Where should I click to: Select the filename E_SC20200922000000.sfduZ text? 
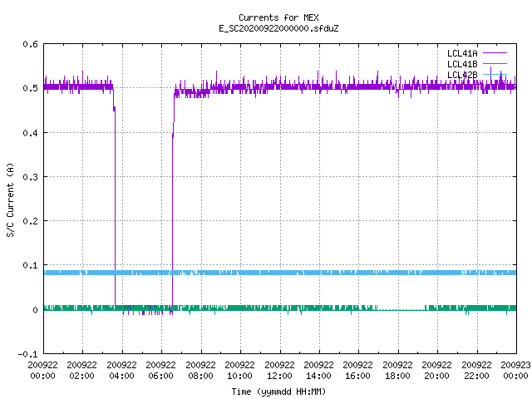click(278, 28)
